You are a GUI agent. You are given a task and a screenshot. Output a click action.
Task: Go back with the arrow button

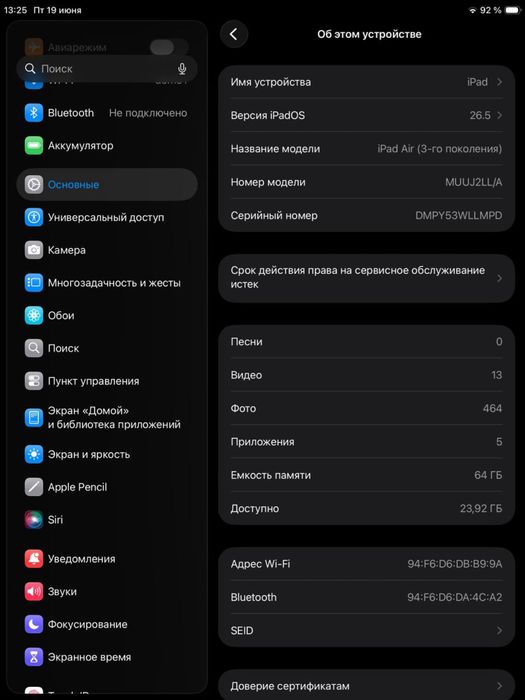(233, 34)
